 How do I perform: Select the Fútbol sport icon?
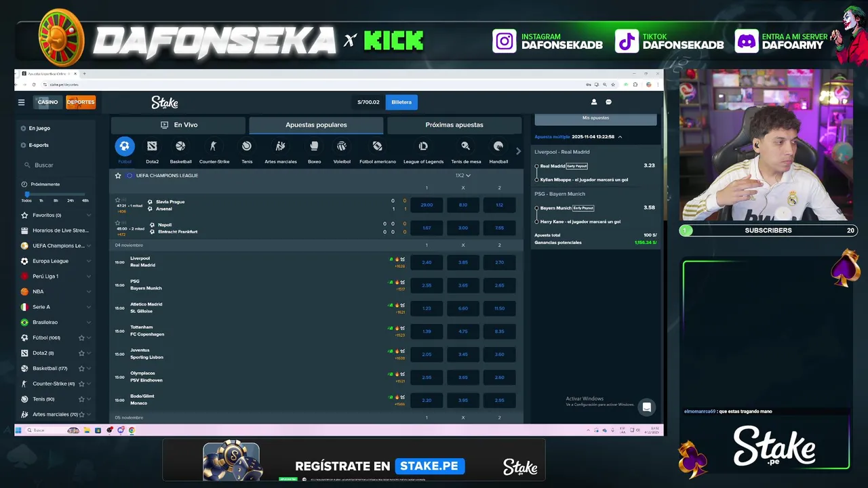[x=124, y=146]
